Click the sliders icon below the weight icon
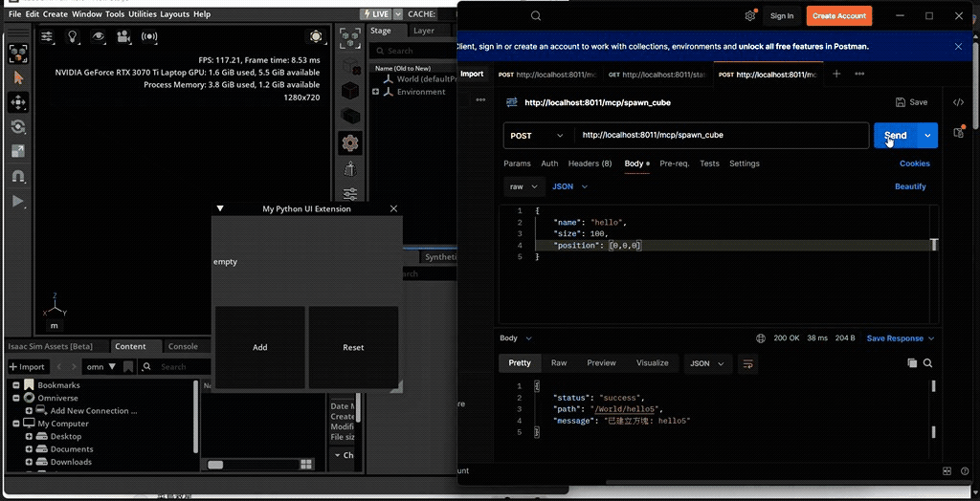The image size is (980, 501). (x=350, y=194)
